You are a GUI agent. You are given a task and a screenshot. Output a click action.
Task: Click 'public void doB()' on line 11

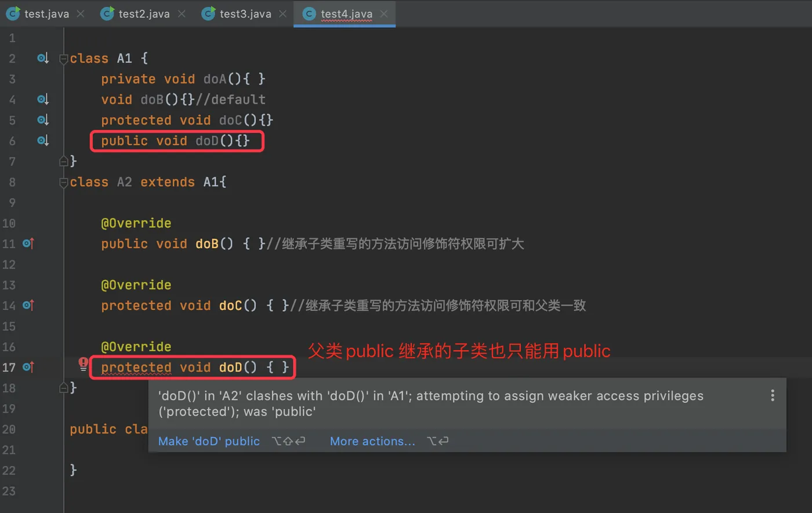(x=167, y=243)
